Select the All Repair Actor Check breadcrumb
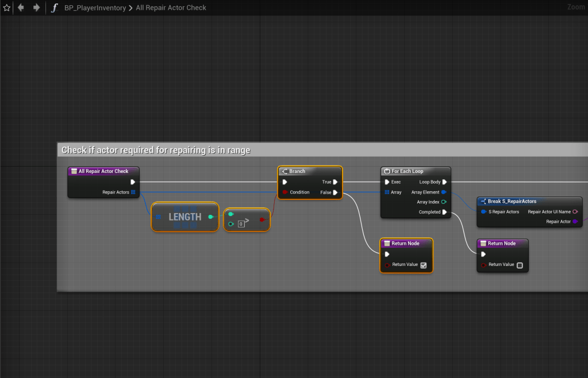 [171, 8]
